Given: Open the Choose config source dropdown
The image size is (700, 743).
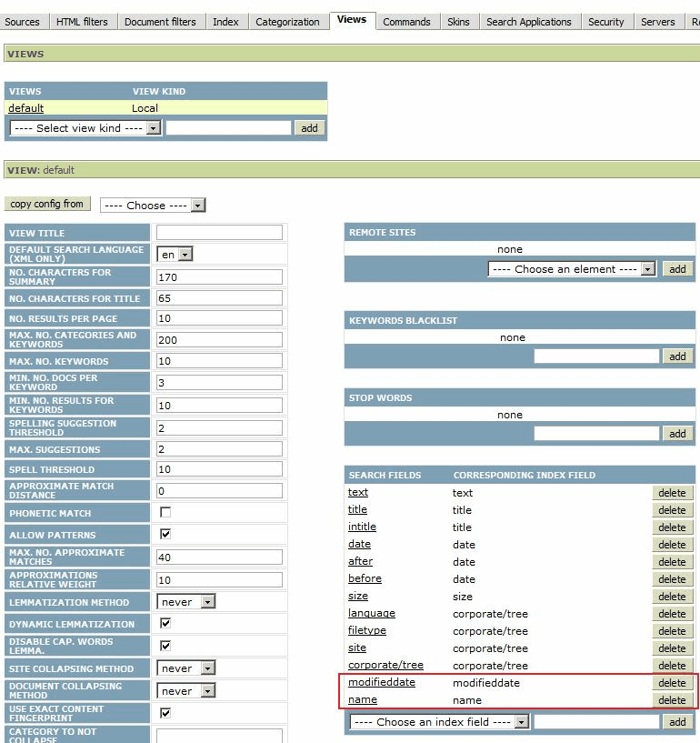Looking at the screenshot, I should coord(153,206).
